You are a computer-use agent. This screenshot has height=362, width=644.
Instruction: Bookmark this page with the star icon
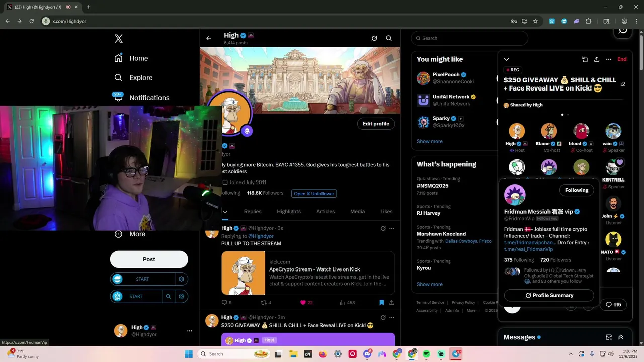tap(535, 21)
